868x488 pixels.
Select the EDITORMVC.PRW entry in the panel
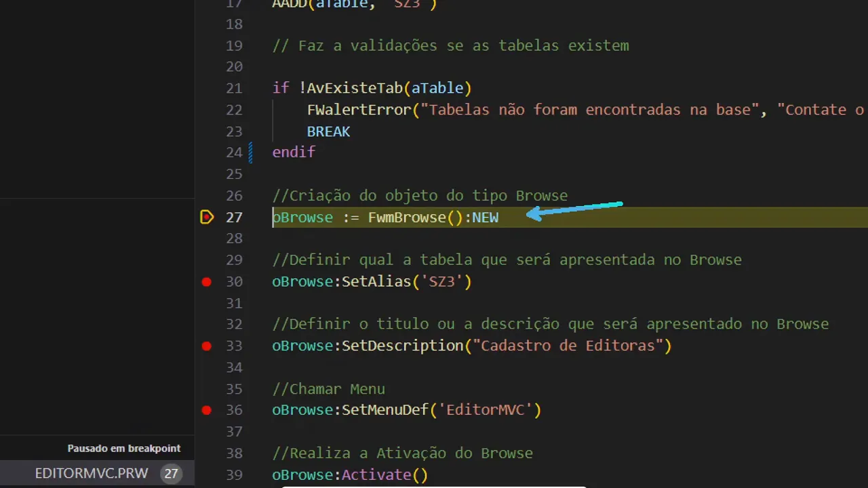92,473
